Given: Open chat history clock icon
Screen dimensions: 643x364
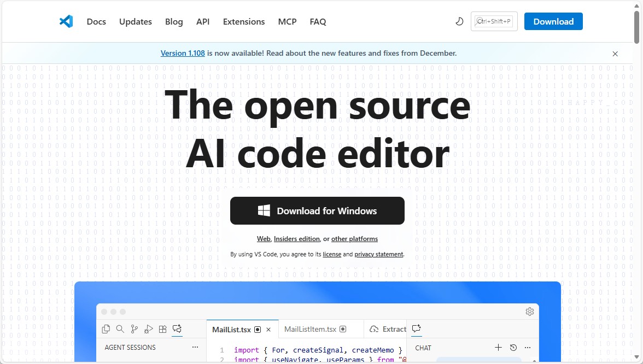Looking at the screenshot, I should (513, 348).
